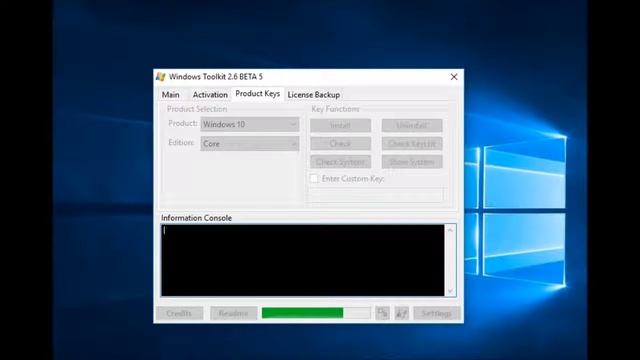This screenshot has height=360, width=640.
Task: Click the Check KeyList button
Action: point(412,144)
